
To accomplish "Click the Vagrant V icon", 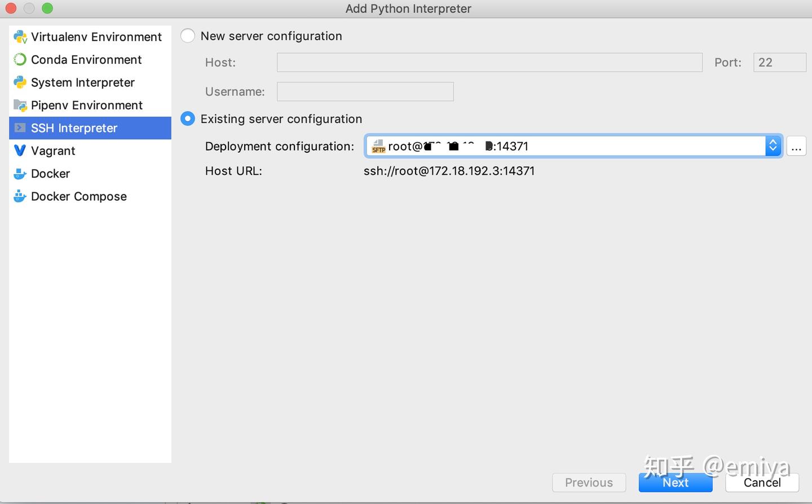I will pyautogui.click(x=20, y=151).
